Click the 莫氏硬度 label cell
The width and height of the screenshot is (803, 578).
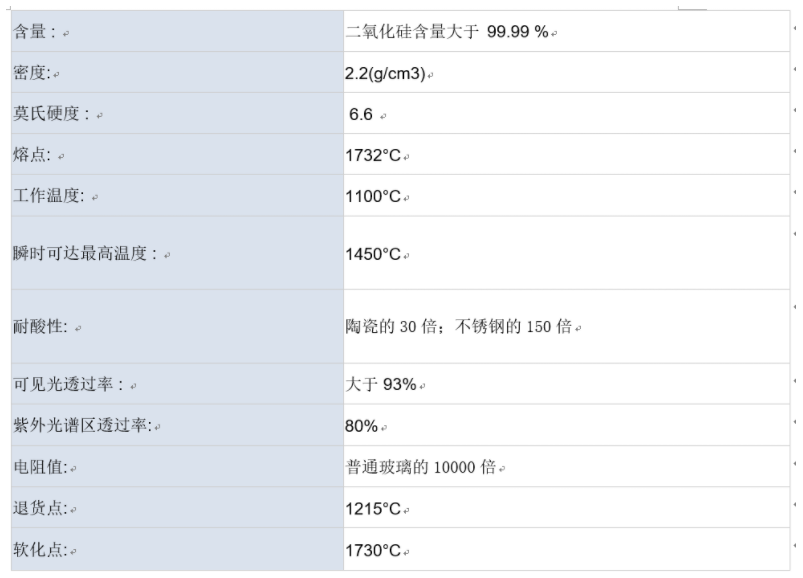pos(52,114)
